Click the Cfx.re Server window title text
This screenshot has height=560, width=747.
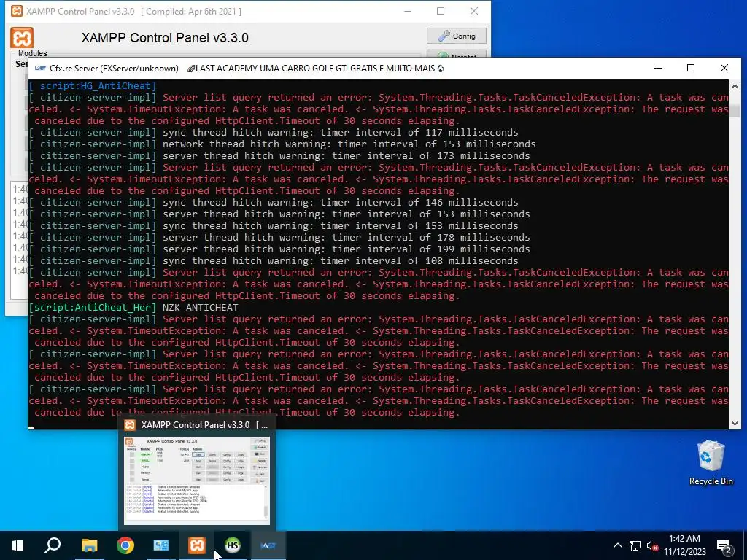click(x=247, y=68)
